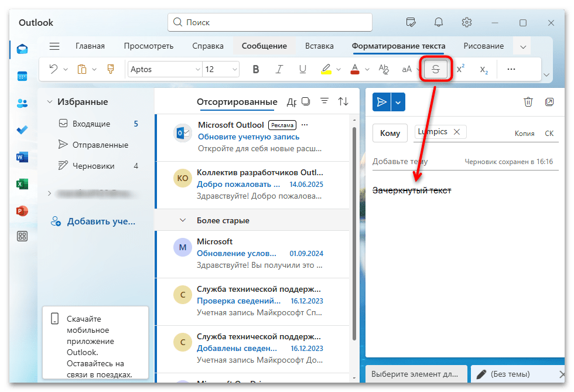
Task: Launch Excel from the sidebar
Action: 22,184
